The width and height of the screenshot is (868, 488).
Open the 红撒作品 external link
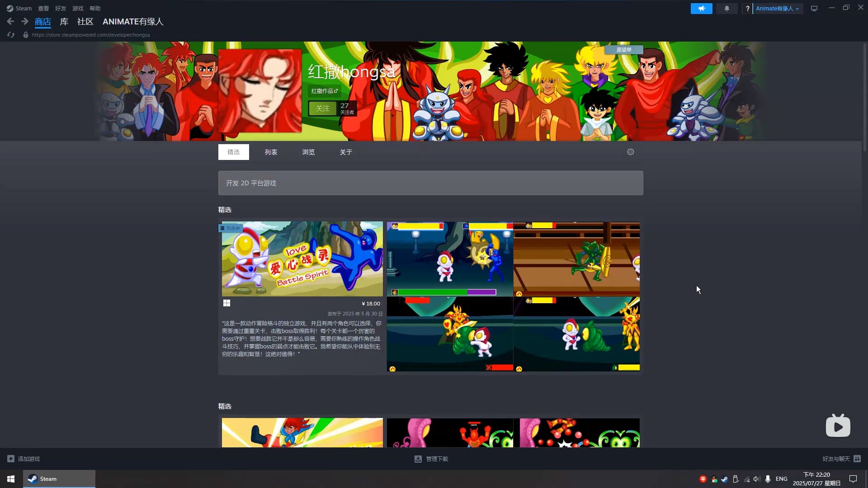(325, 91)
